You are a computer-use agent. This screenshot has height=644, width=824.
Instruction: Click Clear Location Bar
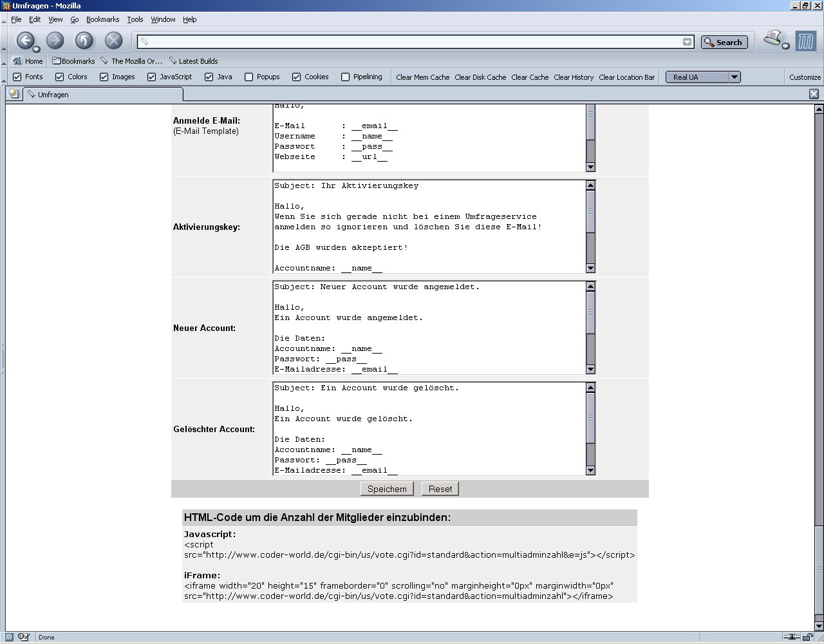[x=626, y=77]
